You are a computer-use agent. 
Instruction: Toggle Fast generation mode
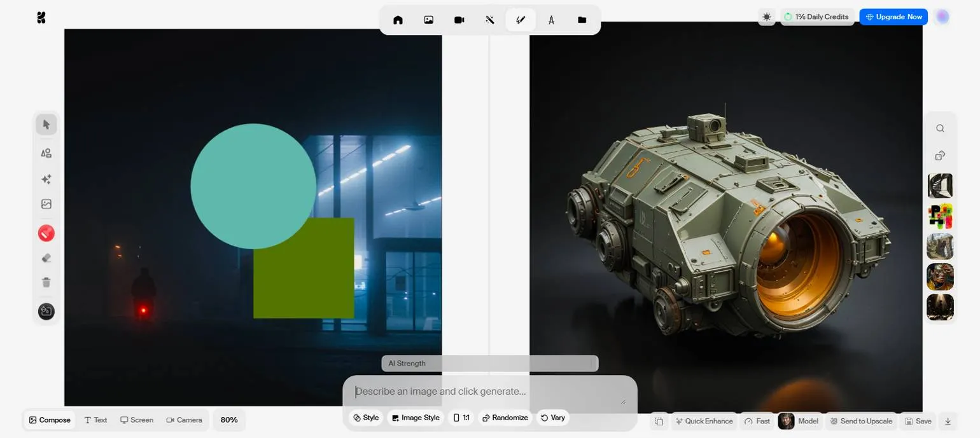pyautogui.click(x=757, y=421)
